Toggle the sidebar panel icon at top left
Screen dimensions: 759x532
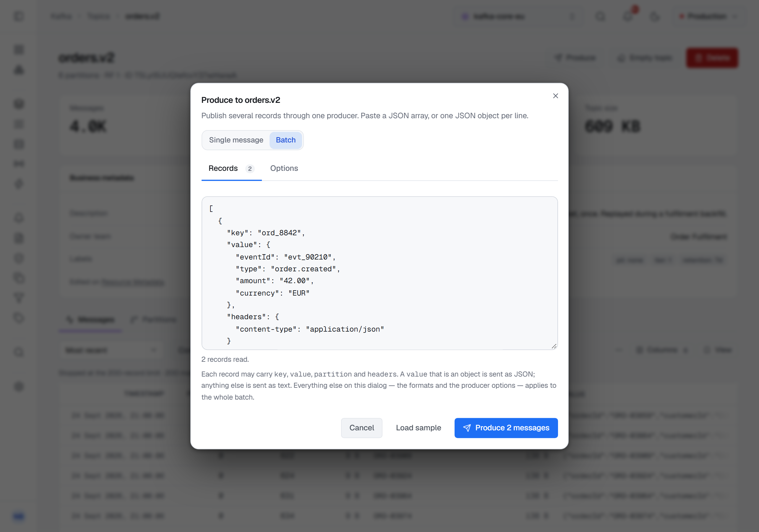[x=19, y=17]
